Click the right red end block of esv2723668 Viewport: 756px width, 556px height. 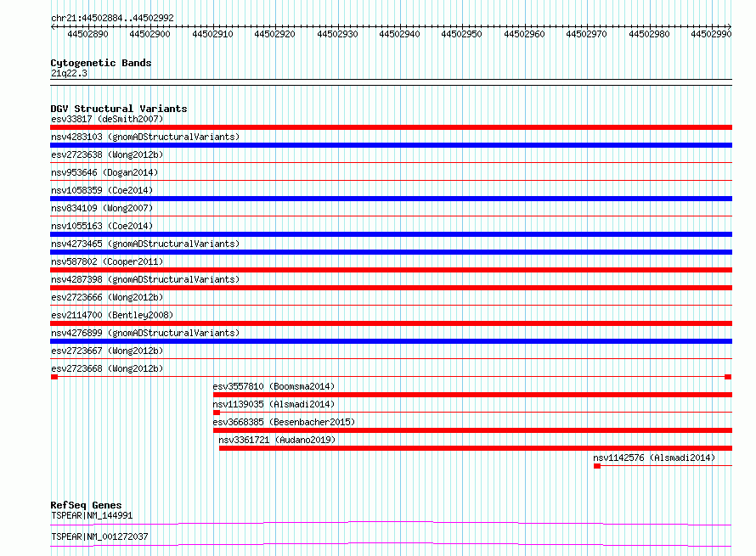[x=728, y=377]
